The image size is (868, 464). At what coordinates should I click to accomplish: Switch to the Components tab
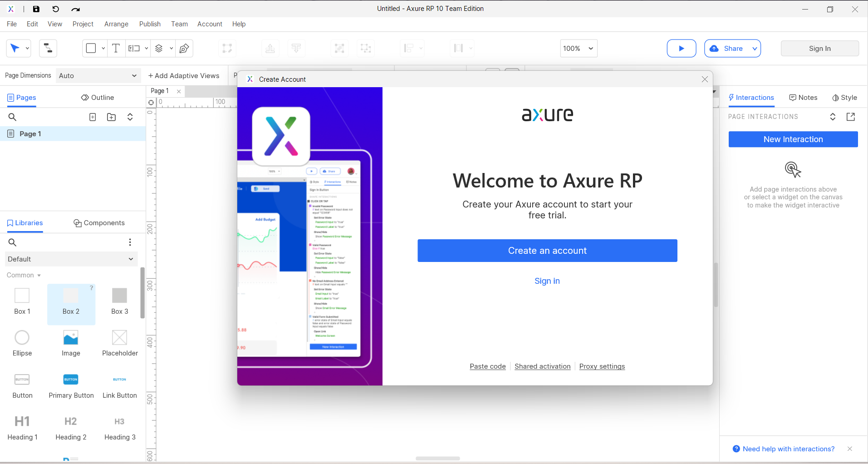(x=99, y=223)
